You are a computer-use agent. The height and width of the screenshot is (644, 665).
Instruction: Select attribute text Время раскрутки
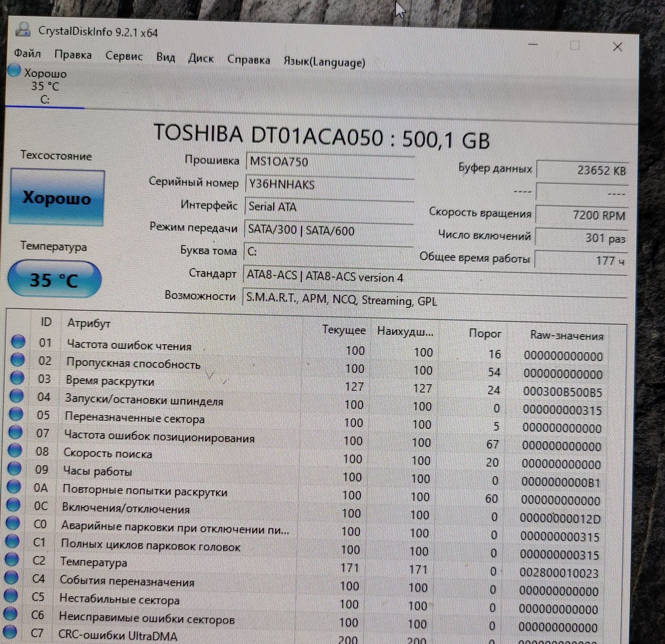click(x=109, y=381)
